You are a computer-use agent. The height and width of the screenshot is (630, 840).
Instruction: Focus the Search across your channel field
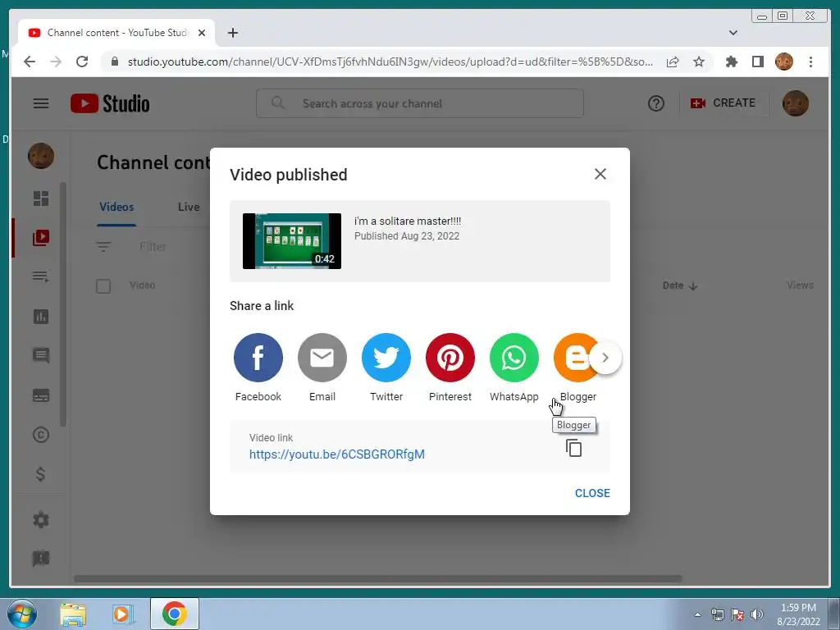tap(419, 103)
